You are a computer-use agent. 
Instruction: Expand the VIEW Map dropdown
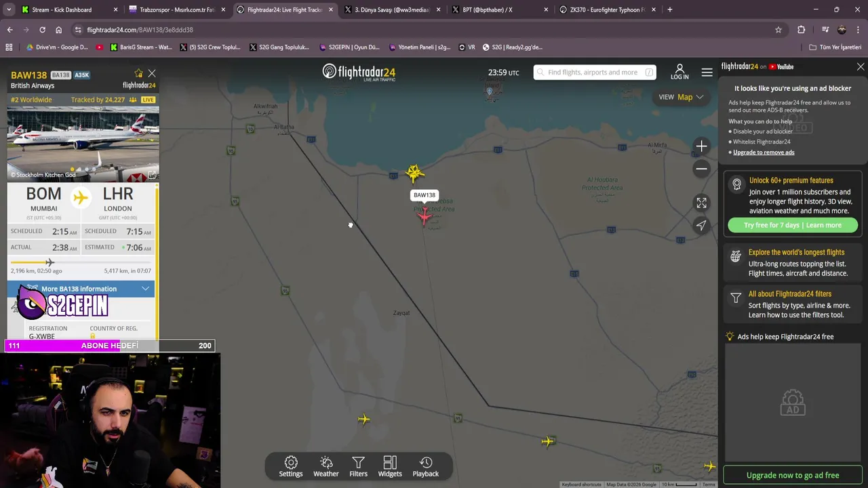click(x=682, y=97)
